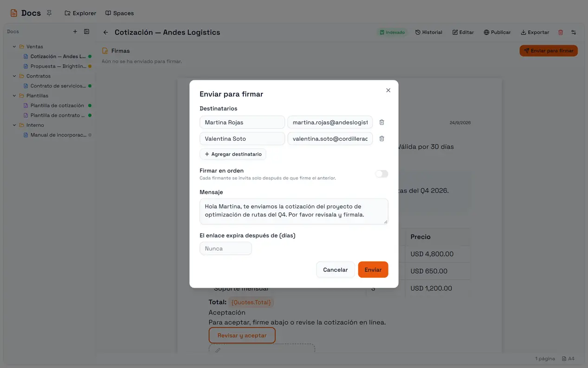Click the pin icon beside Docs

49,13
